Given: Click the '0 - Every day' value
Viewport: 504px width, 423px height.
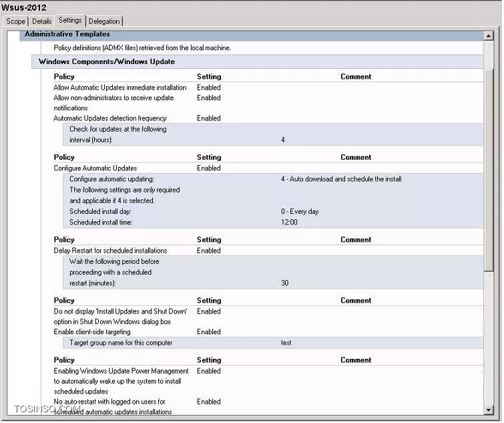Looking at the screenshot, I should (x=300, y=212).
